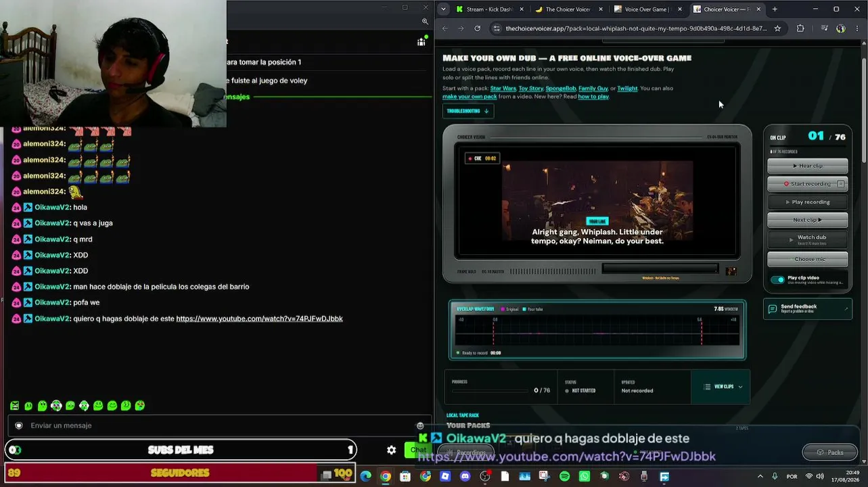Expand the Troubleshooting section
The height and width of the screenshot is (487, 868).
coord(468,111)
